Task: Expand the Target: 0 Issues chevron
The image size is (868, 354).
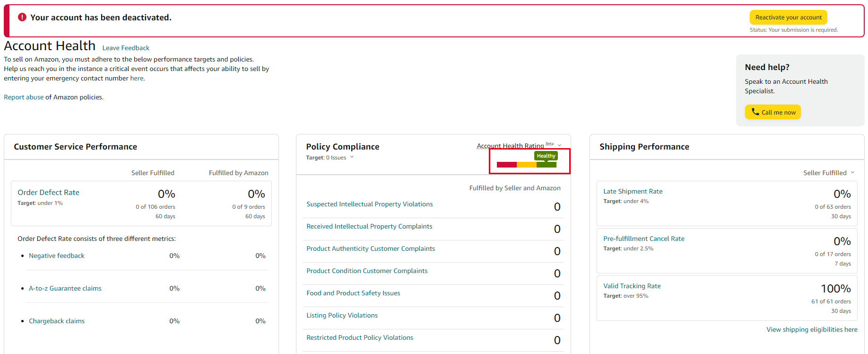Action: 352,157
